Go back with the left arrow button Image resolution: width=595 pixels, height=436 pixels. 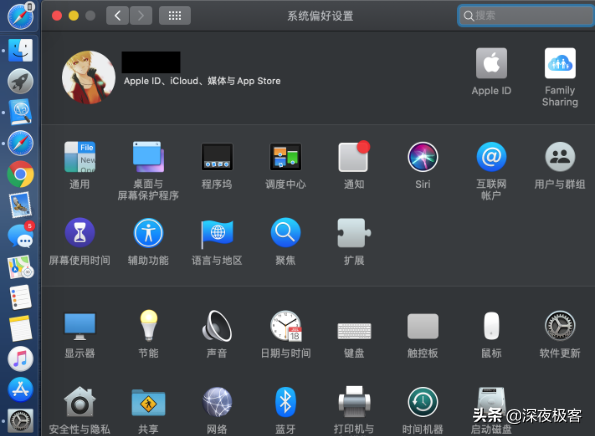(117, 16)
